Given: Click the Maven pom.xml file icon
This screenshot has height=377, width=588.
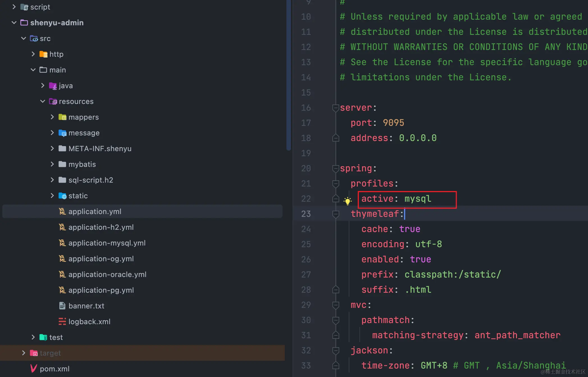Looking at the screenshot, I should (34, 369).
